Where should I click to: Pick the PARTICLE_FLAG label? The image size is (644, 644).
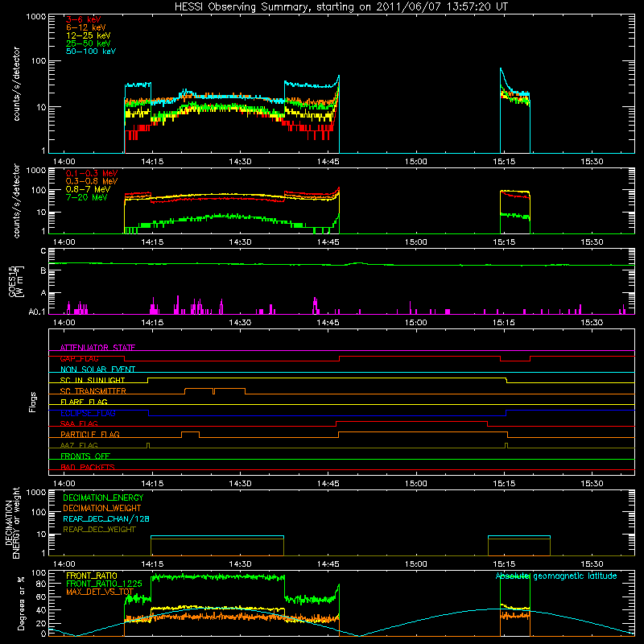click(x=90, y=434)
